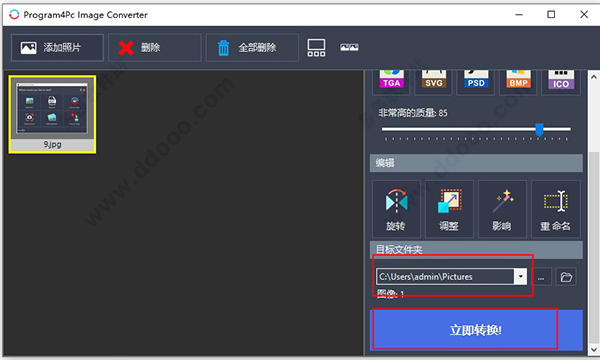Open the 调整 resize tool
600x360 pixels.
pyautogui.click(x=449, y=209)
